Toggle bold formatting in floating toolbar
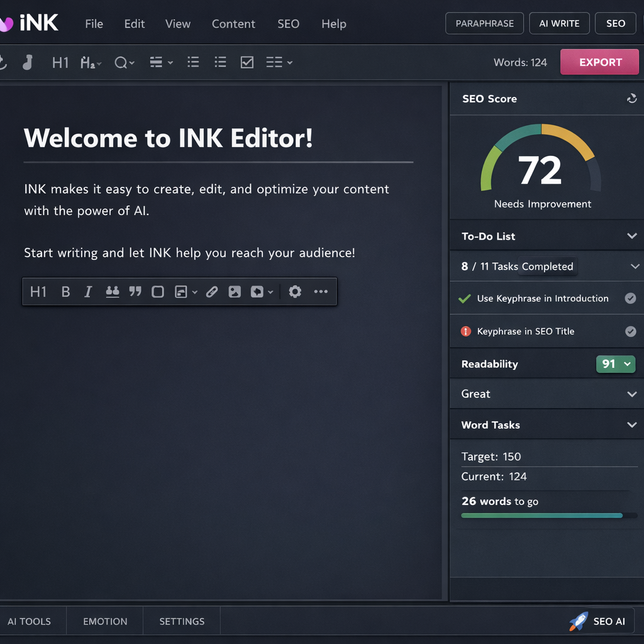This screenshot has width=644, height=644. pos(65,291)
